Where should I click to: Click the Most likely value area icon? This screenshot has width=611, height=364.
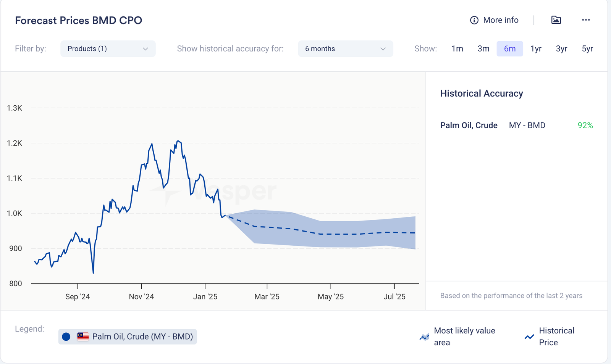click(424, 337)
